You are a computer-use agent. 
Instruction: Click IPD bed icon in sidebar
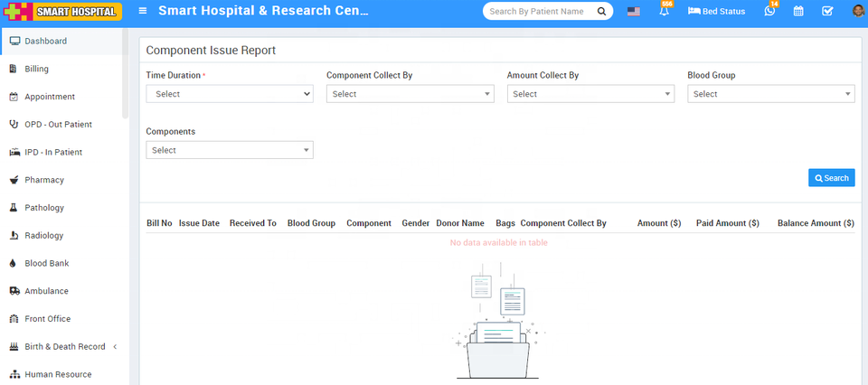15,152
